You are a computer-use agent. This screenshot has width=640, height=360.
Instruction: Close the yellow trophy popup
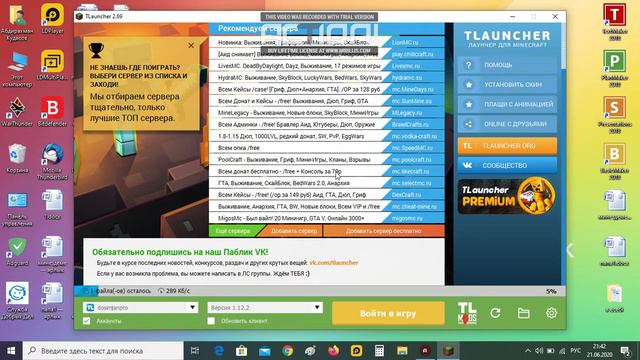(191, 45)
